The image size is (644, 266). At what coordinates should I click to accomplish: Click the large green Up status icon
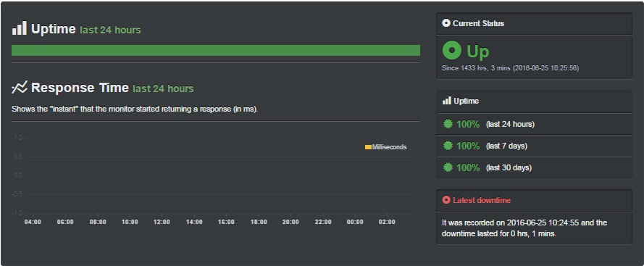click(452, 51)
